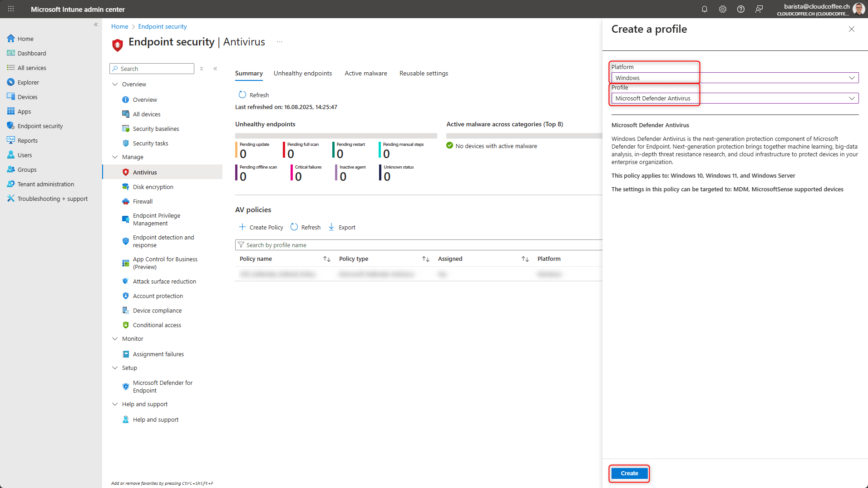Click the Refresh icon under Summary tab
Screen dimensions: 868x488
(242, 95)
